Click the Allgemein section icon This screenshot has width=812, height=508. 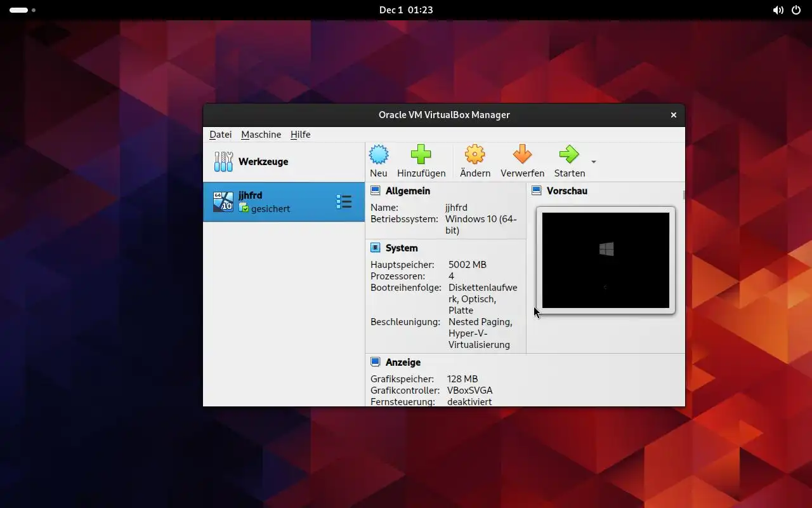pyautogui.click(x=376, y=190)
